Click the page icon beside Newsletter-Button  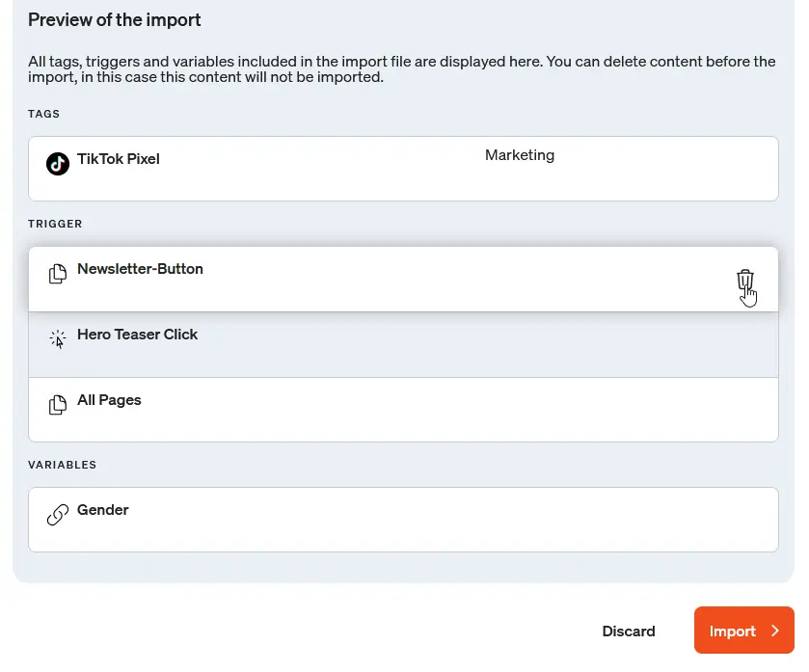click(x=58, y=274)
